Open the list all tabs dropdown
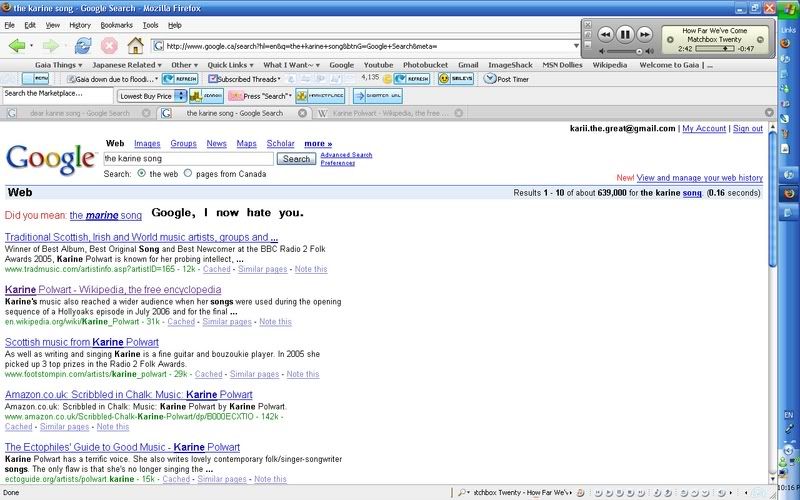 click(x=769, y=113)
